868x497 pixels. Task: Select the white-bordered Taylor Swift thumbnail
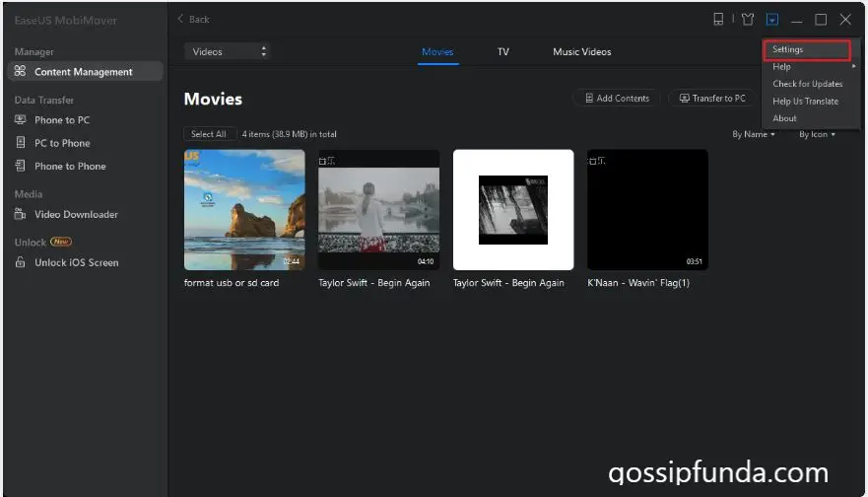(513, 209)
